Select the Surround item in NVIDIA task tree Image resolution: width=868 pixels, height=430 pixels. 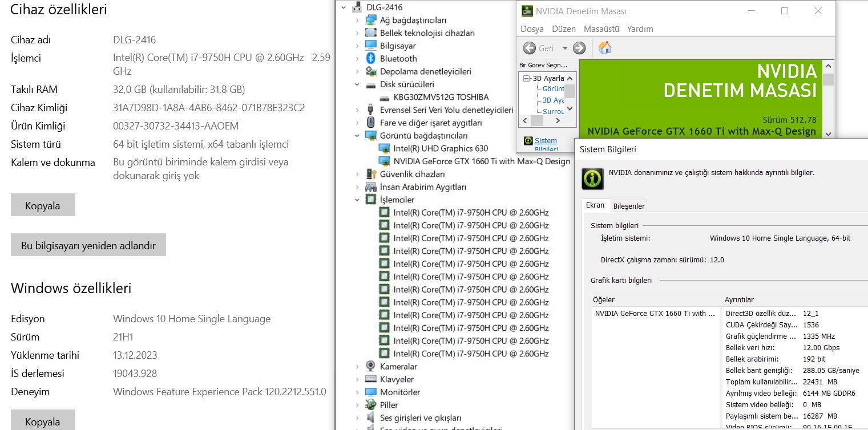click(x=553, y=111)
